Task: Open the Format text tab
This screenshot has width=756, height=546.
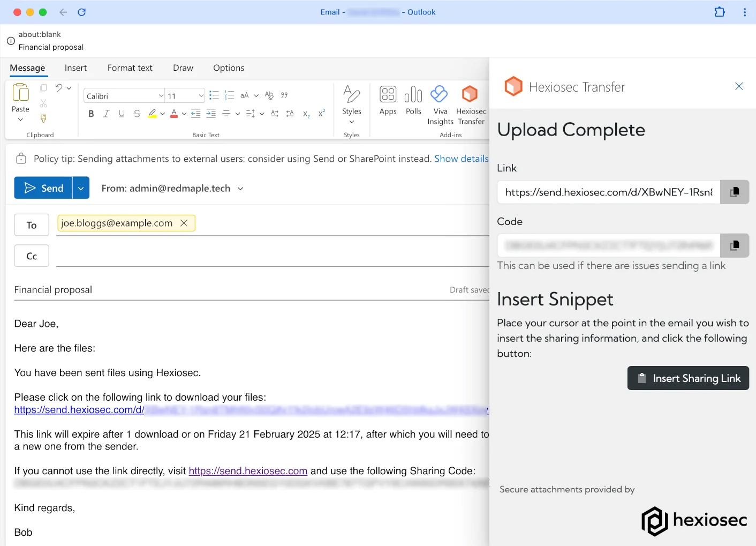Action: point(130,68)
